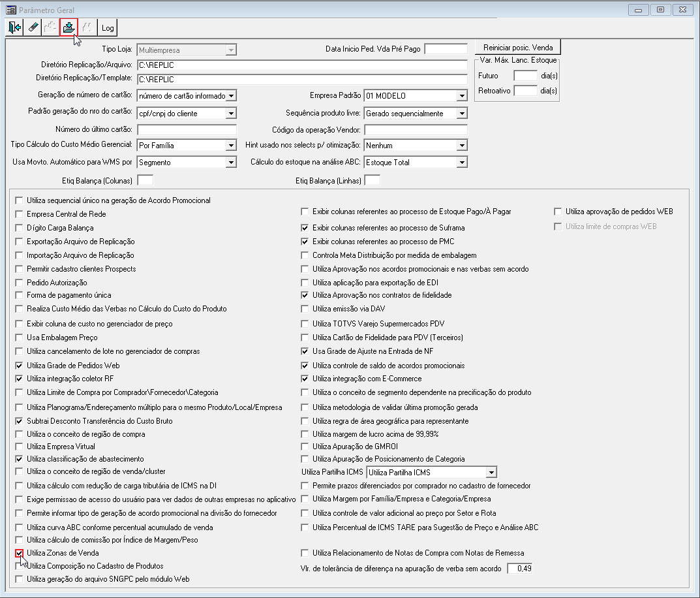Image resolution: width=700 pixels, height=598 pixels.
Task: Click the greyed-out binoculars search icon
Action: [x=87, y=27]
